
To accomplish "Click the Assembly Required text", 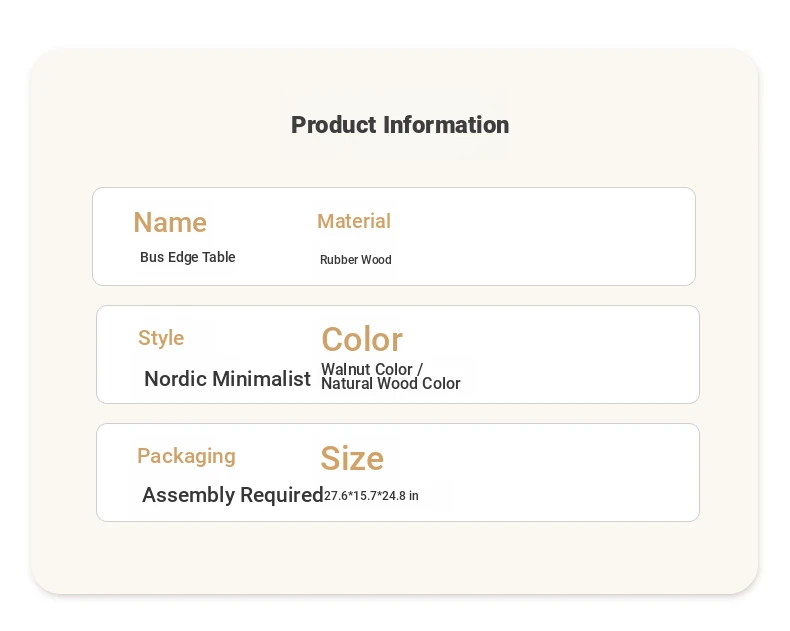I will tap(233, 495).
